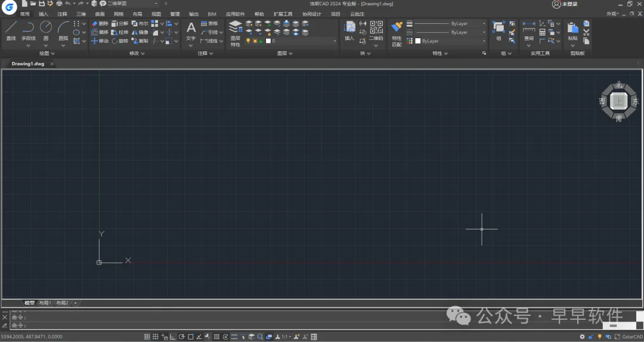Click the 二维码 QR code tool
Viewport: 644px width, 342px height.
point(376,31)
